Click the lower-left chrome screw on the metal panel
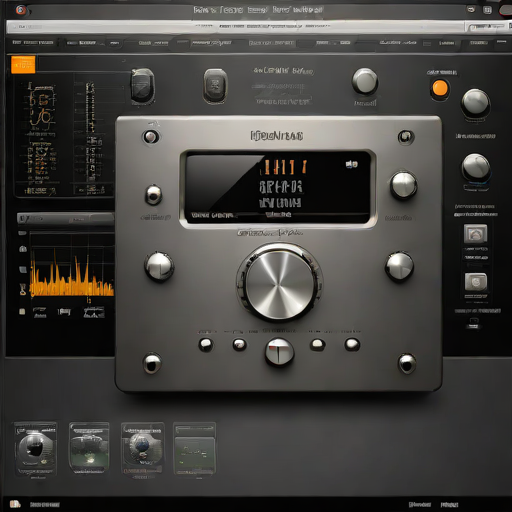This screenshot has height=512, width=512. [x=152, y=363]
